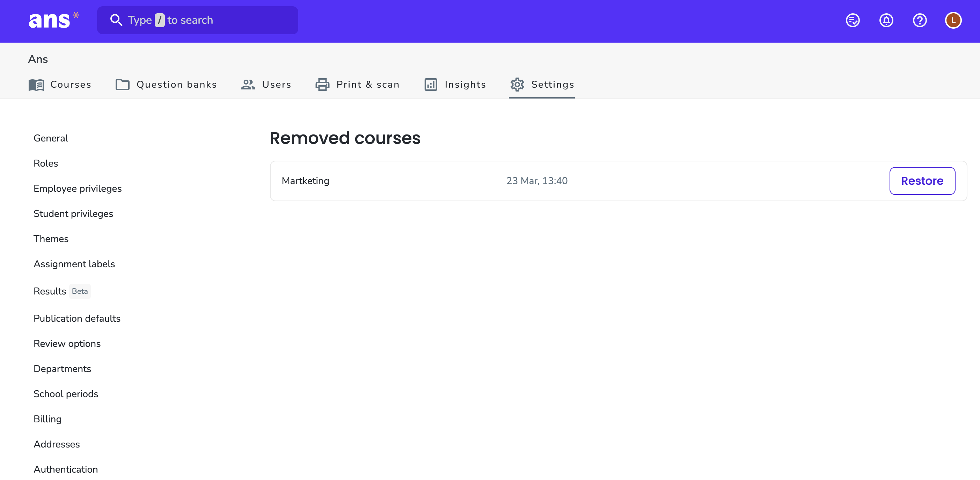Open Billing settings
This screenshot has height=480, width=980.
(x=47, y=419)
